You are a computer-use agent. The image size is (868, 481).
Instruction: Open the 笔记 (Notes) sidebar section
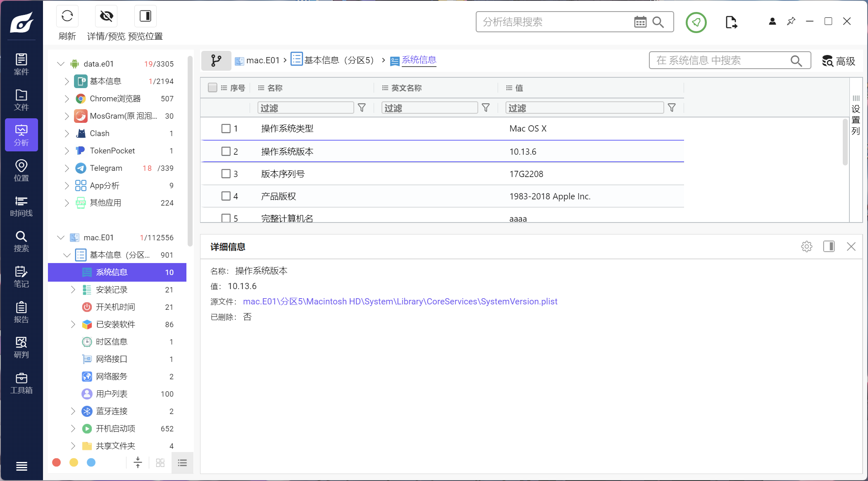tap(21, 277)
